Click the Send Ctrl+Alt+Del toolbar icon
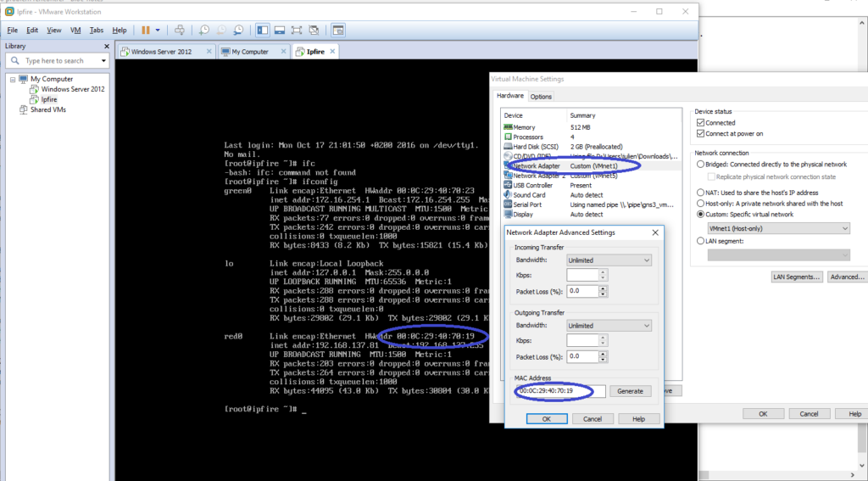 coord(180,30)
